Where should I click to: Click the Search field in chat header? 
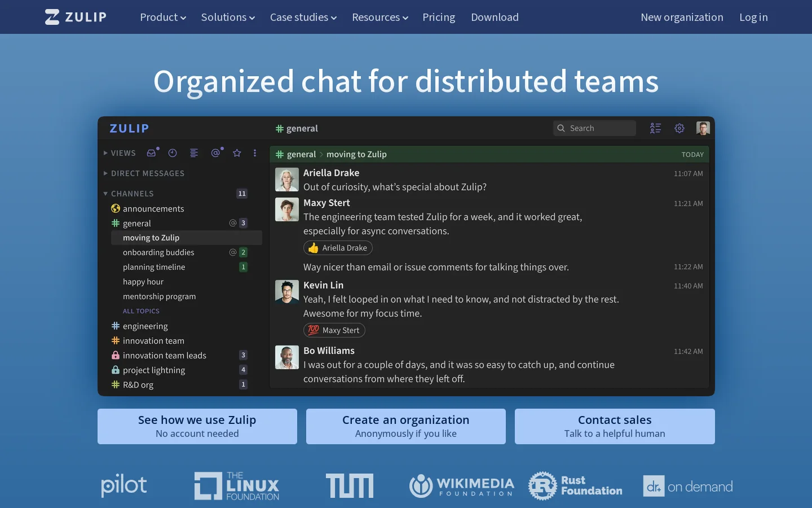pyautogui.click(x=594, y=128)
